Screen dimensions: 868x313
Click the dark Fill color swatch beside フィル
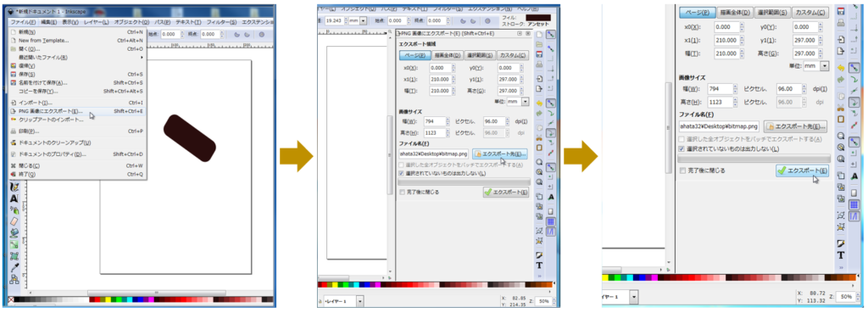click(538, 17)
